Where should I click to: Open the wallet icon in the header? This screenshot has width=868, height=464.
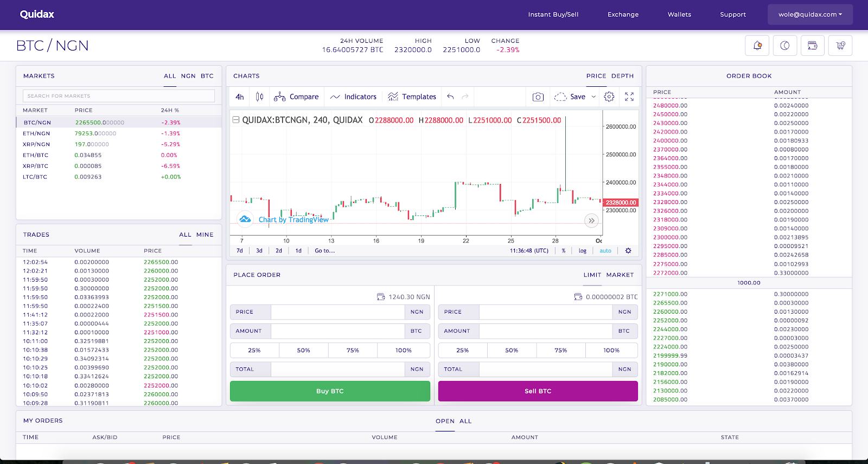(813, 46)
